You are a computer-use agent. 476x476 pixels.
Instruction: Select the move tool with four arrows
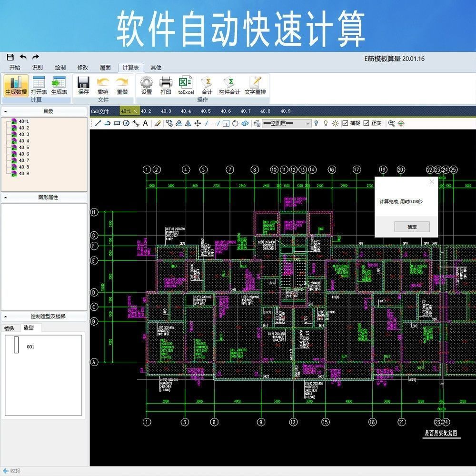coord(198,123)
